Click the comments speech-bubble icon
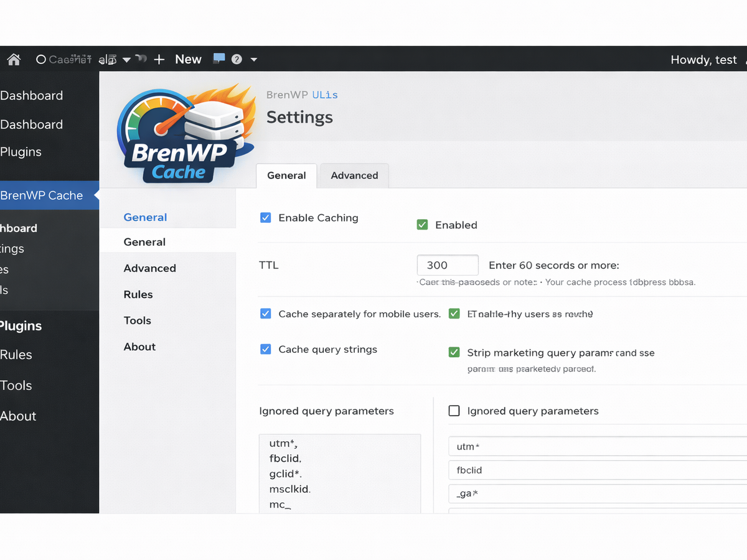This screenshot has width=747, height=560. click(x=218, y=58)
